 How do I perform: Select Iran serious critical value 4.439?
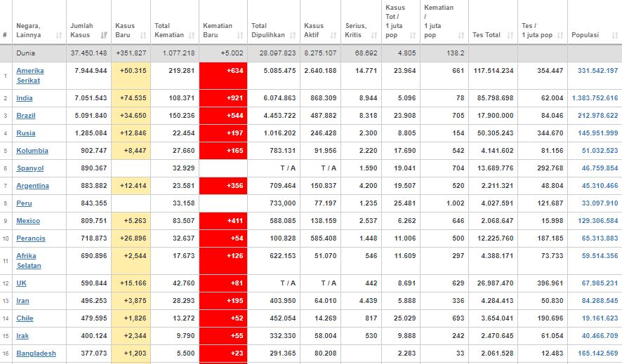pyautogui.click(x=368, y=301)
